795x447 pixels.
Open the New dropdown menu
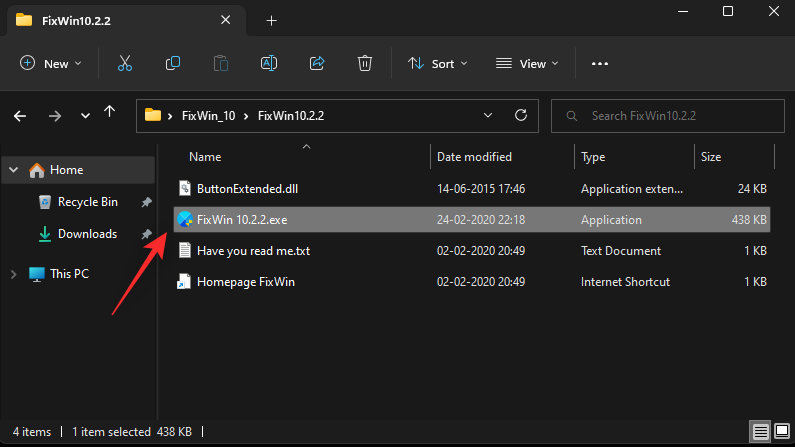tap(51, 63)
